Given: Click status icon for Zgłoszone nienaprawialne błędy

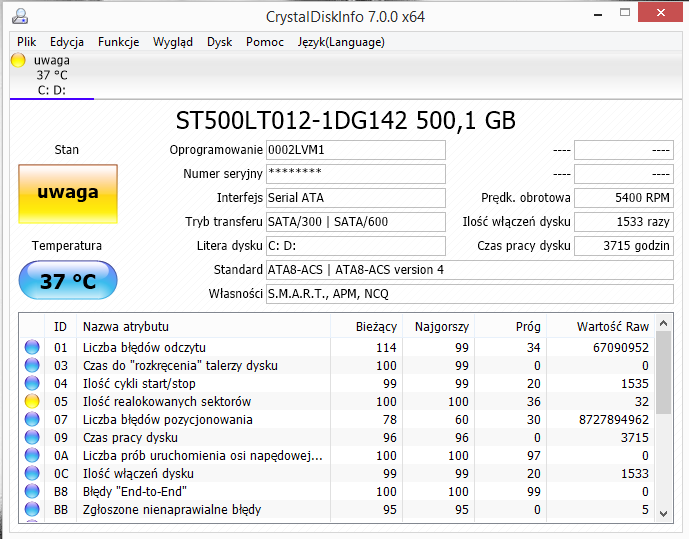Looking at the screenshot, I should pyautogui.click(x=32, y=509).
